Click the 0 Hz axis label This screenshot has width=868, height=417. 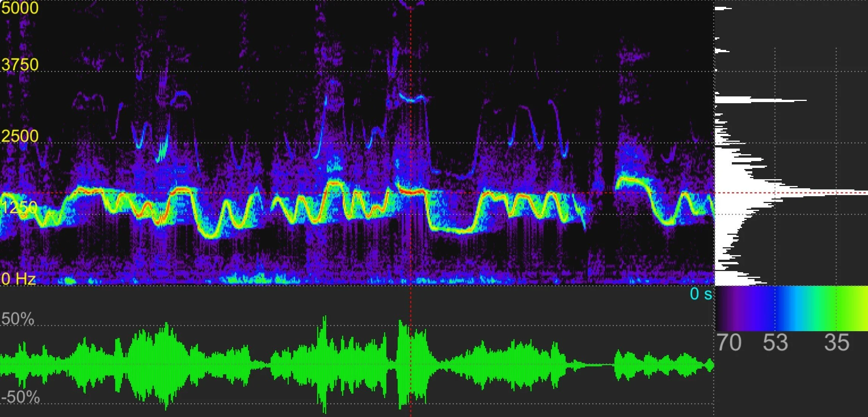pyautogui.click(x=18, y=280)
